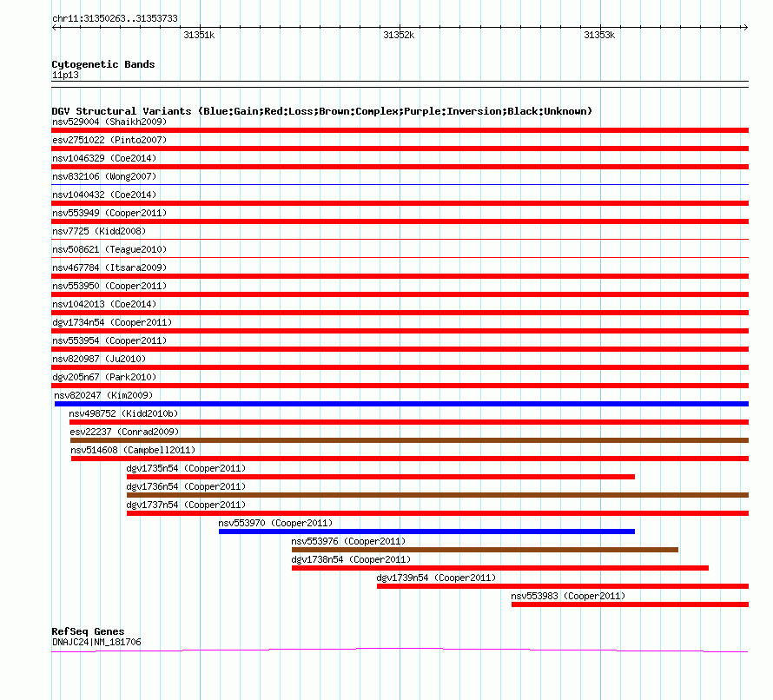Viewport: 773px width, 700px height.
Task: Select nsv553976 (Cooper2011) label
Action: [348, 541]
